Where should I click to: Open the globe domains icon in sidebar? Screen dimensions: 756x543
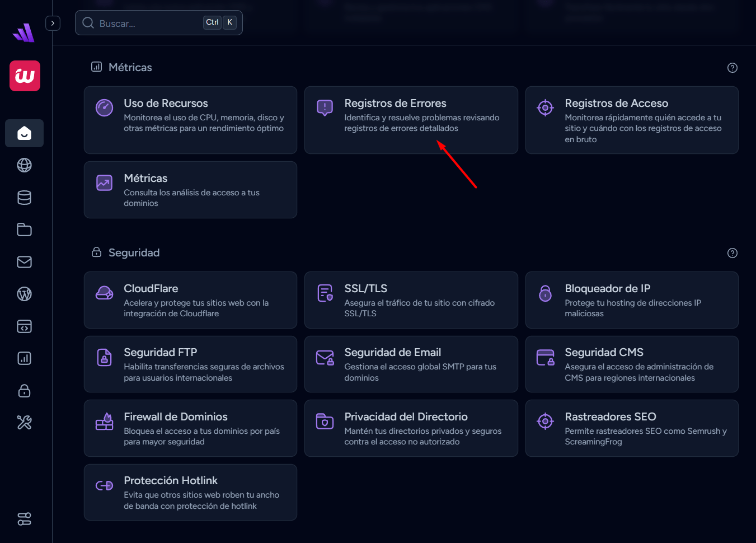tap(24, 165)
